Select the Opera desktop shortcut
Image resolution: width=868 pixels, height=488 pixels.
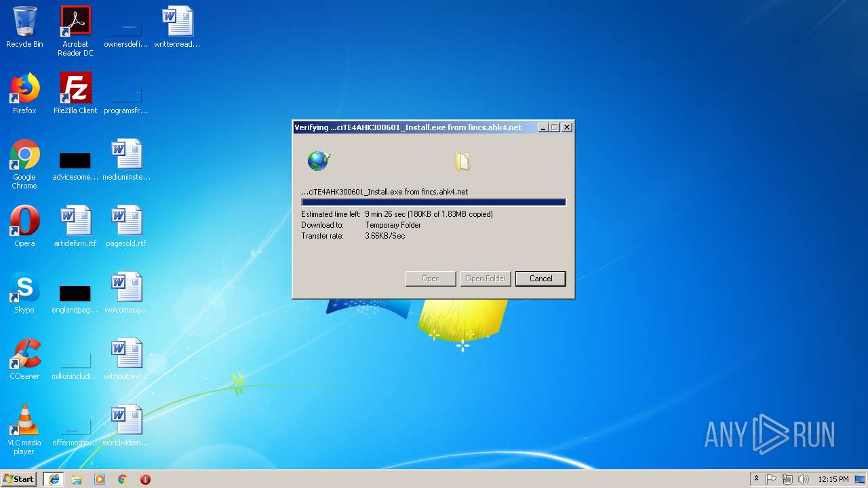[24, 226]
